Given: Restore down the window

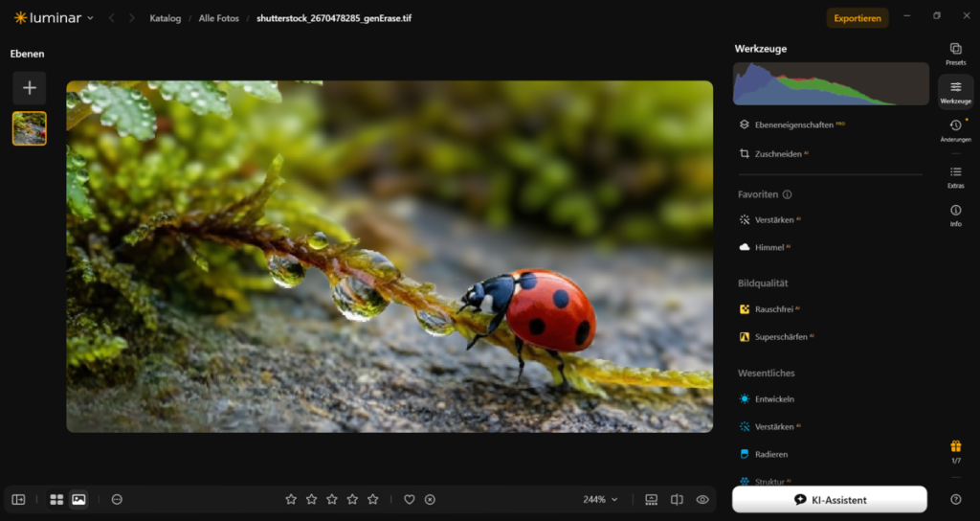Looking at the screenshot, I should click(936, 16).
